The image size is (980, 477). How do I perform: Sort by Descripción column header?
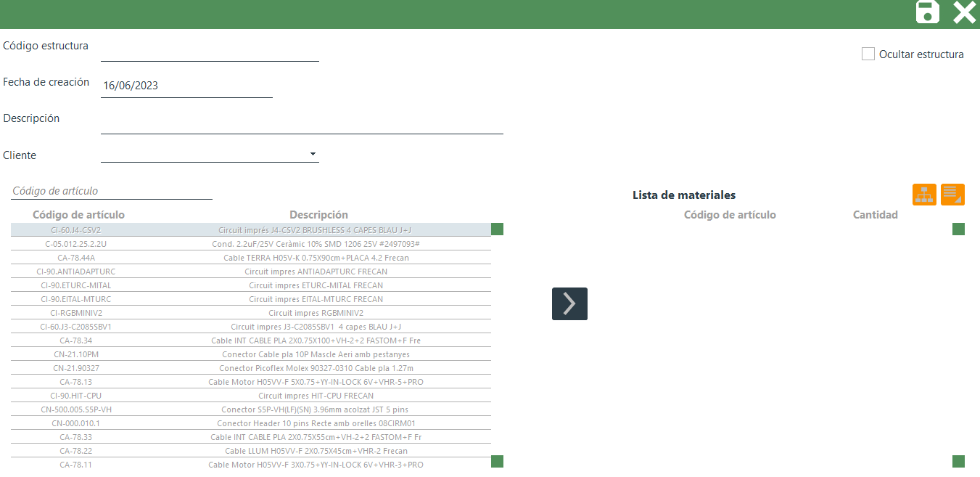click(x=318, y=215)
